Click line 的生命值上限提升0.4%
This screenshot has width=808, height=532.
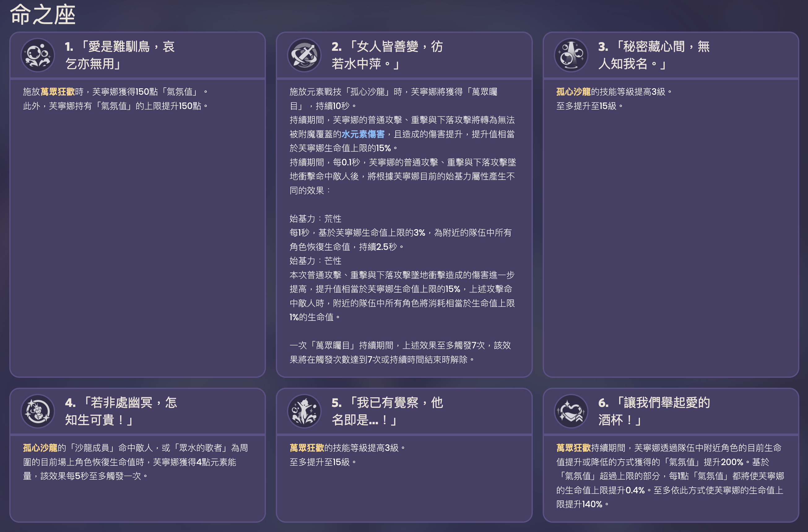pyautogui.click(x=670, y=490)
